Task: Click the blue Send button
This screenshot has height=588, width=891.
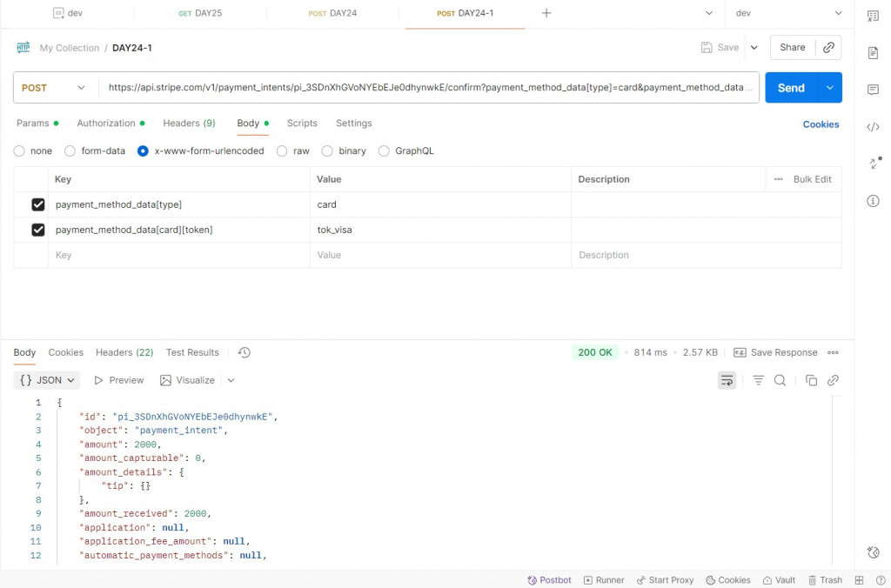Action: click(791, 88)
